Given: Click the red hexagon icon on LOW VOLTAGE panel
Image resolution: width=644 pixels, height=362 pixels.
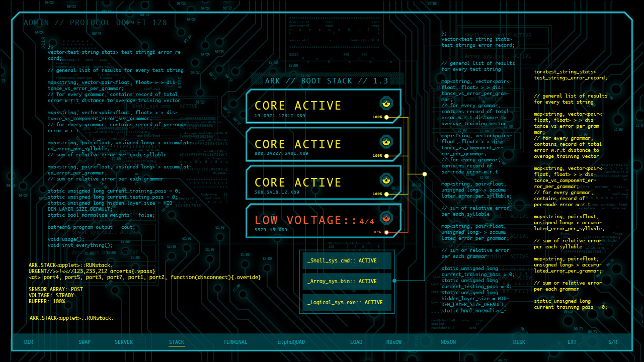Looking at the screenshot, I should point(386,218).
